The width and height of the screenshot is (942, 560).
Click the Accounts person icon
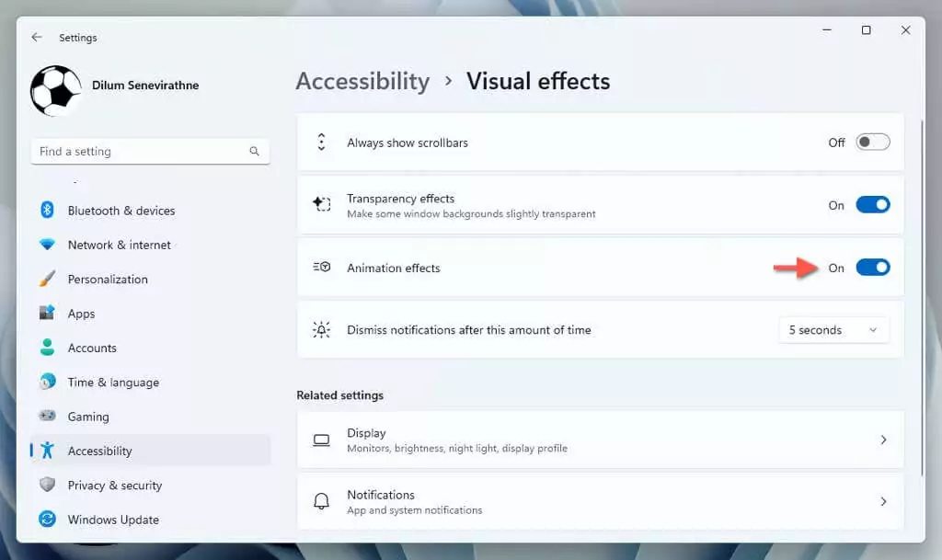click(47, 347)
